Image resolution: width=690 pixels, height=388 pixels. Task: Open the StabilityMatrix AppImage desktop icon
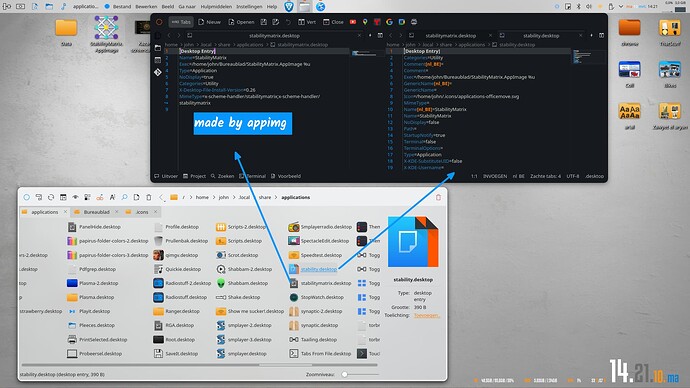click(106, 34)
